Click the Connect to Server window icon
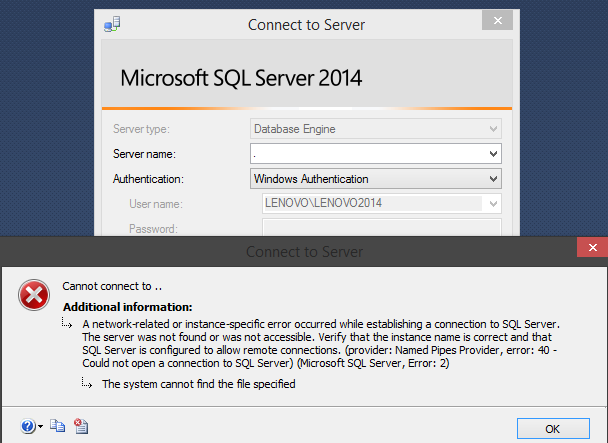608x443 pixels. (x=113, y=24)
